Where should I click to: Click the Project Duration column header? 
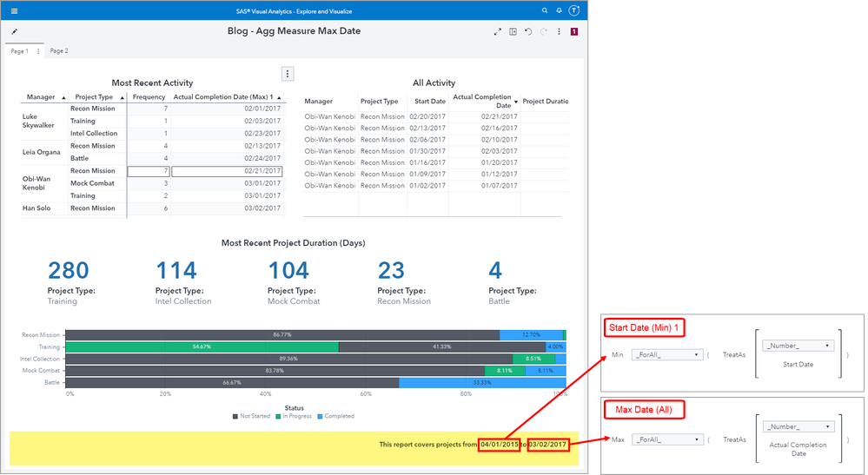[546, 102]
